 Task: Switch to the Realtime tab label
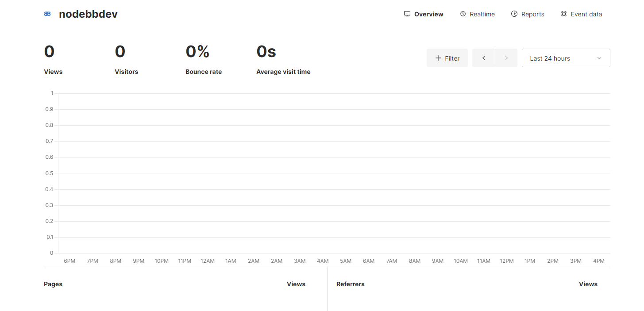(x=482, y=14)
